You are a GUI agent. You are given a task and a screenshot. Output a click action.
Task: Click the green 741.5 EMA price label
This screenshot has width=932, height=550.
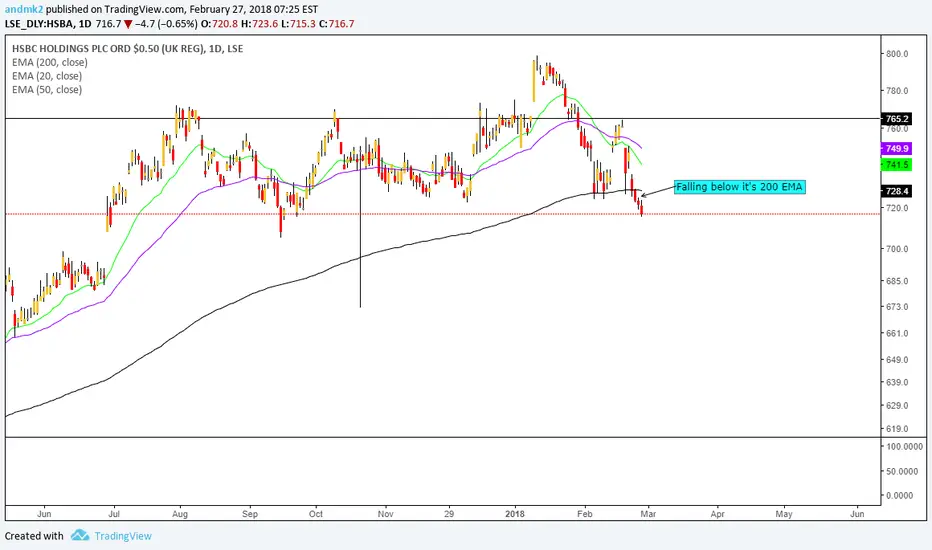tap(897, 165)
